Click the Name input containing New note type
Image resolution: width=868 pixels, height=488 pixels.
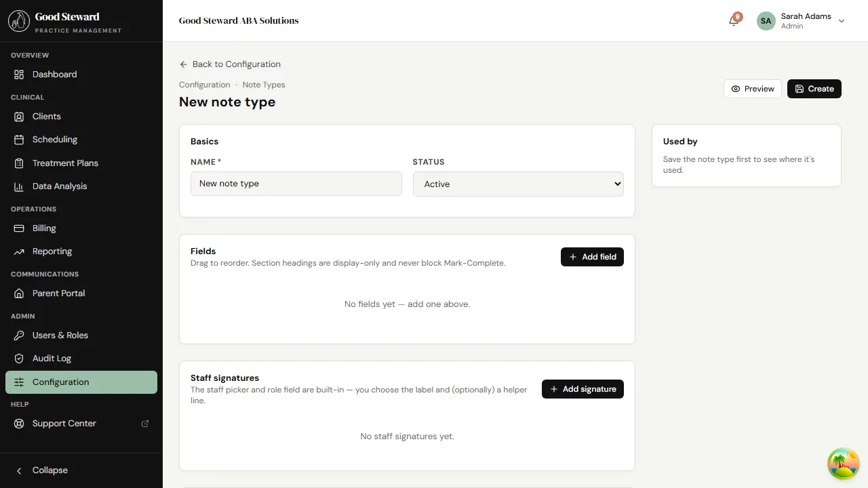[296, 184]
